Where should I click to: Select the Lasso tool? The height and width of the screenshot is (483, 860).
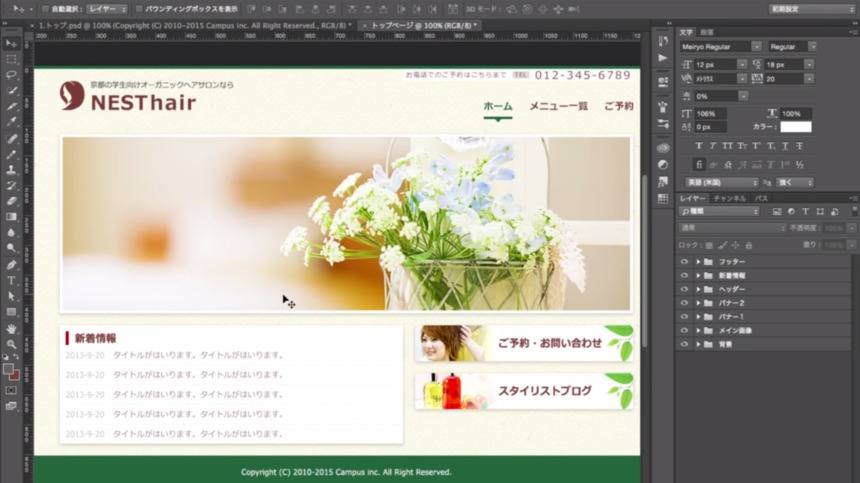coord(11,75)
